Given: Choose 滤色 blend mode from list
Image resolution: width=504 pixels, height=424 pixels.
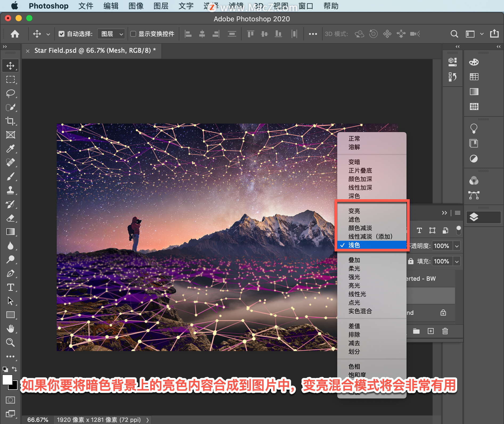Looking at the screenshot, I should click(354, 219).
